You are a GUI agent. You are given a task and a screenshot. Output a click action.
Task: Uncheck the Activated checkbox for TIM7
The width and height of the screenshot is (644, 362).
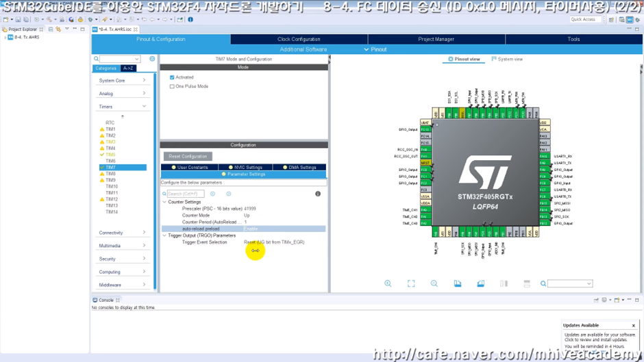coord(172,77)
